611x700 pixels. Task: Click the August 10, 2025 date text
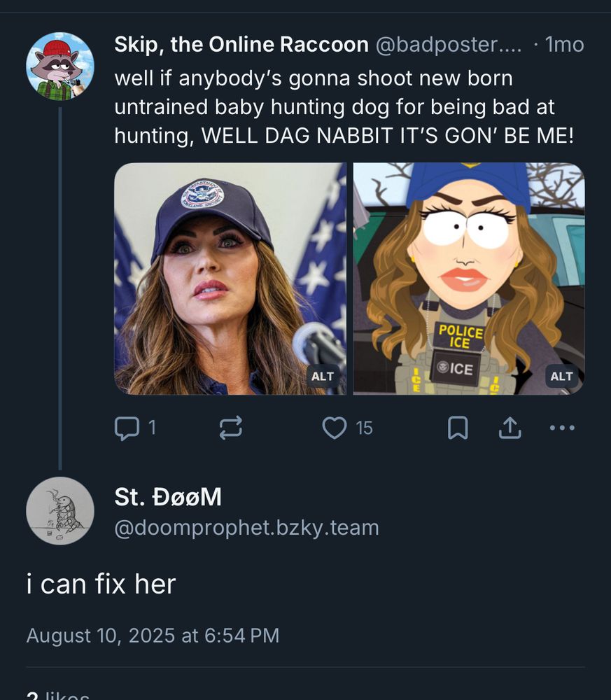[153, 635]
